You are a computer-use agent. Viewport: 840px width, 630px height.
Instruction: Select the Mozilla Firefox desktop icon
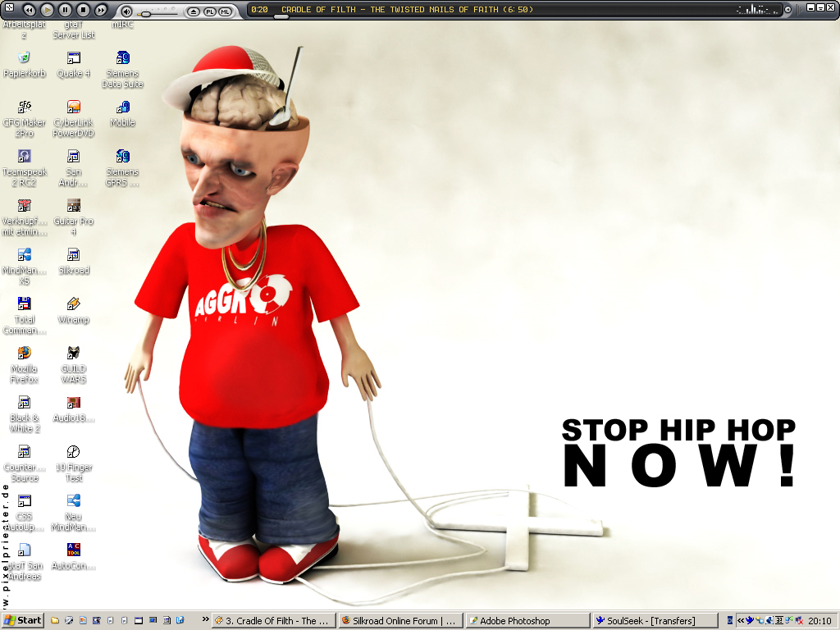coord(25,362)
